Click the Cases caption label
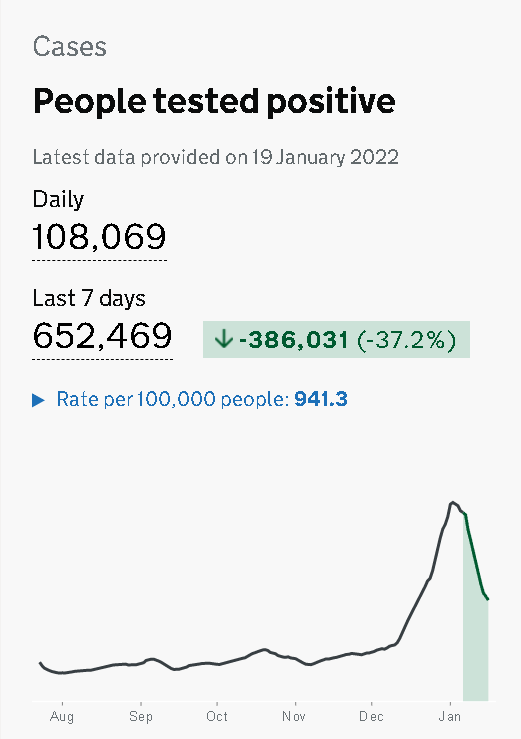The image size is (521, 739). click(70, 47)
